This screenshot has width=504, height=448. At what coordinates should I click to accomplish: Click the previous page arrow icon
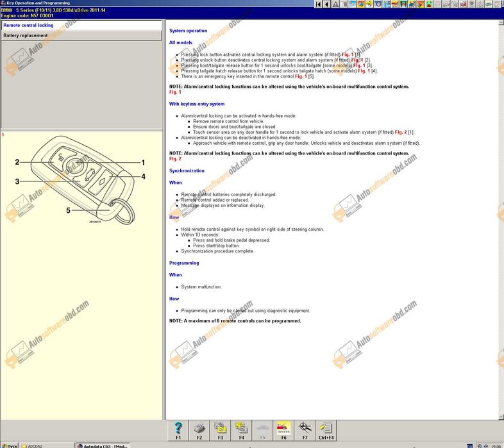coord(326,4)
